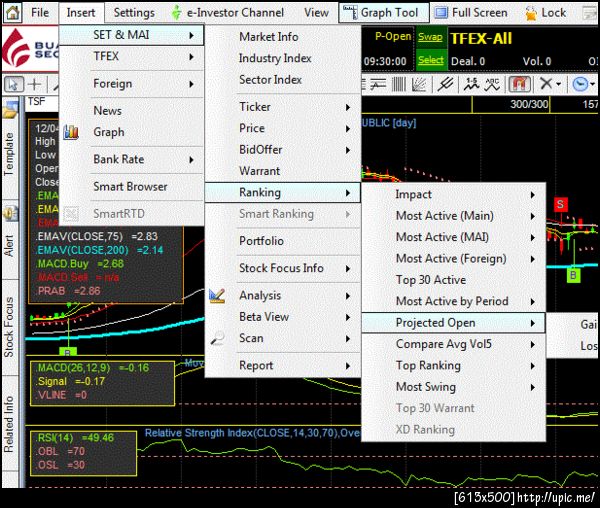Select Industry Index menu item

[283, 58]
